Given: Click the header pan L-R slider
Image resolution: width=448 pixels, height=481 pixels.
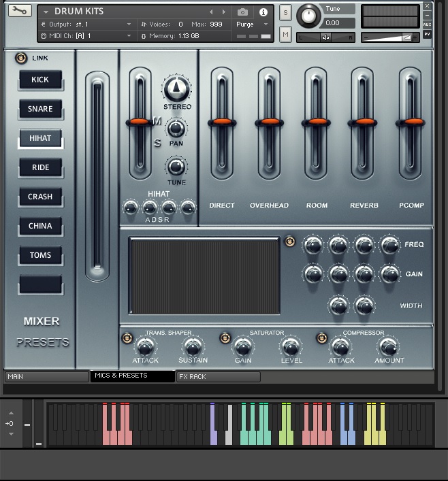Looking at the screenshot, I should 326,37.
